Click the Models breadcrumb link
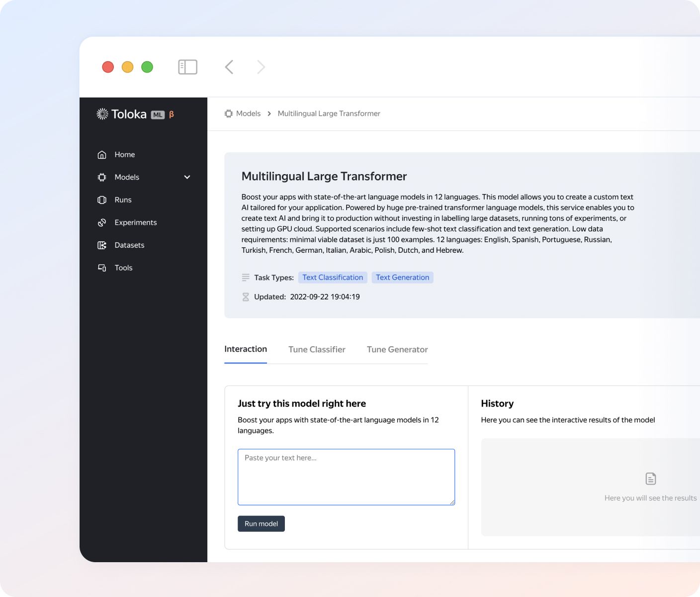The image size is (700, 597). pyautogui.click(x=248, y=113)
